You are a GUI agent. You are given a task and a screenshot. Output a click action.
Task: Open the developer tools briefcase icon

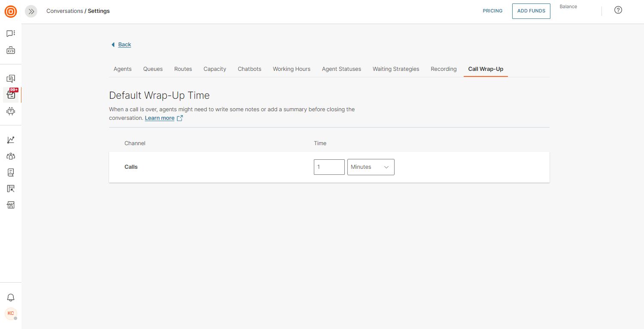click(x=11, y=51)
